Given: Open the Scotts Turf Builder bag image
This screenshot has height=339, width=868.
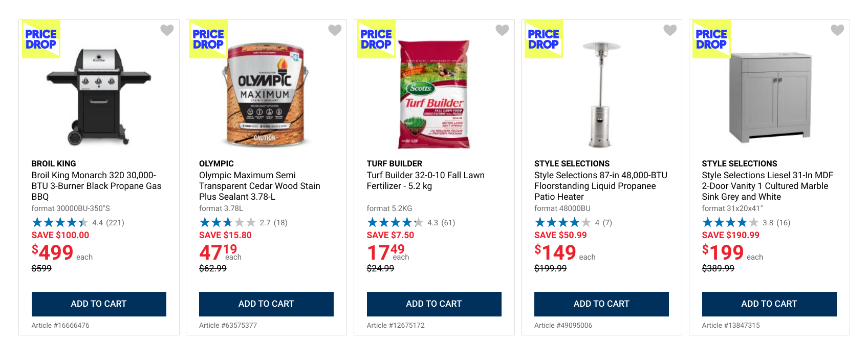Looking at the screenshot, I should click(434, 95).
